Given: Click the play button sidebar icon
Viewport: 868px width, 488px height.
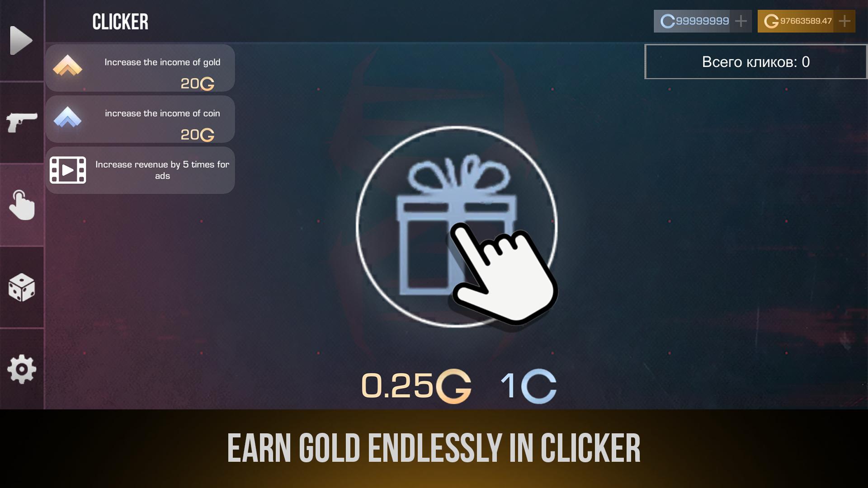Looking at the screenshot, I should click(22, 39).
